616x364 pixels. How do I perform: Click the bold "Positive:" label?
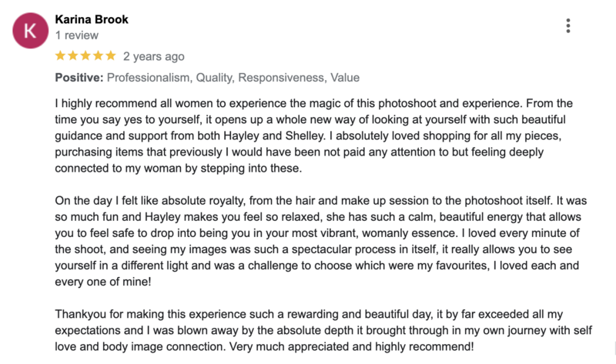click(79, 78)
